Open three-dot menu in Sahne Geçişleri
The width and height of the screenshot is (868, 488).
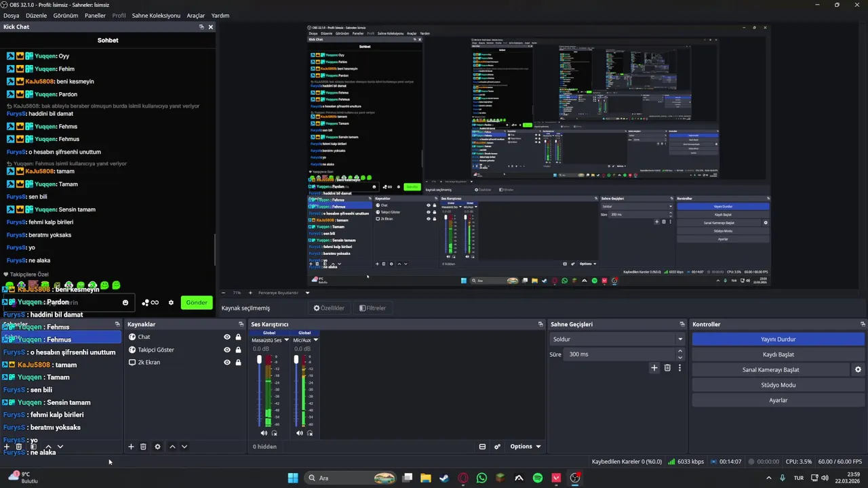click(679, 368)
